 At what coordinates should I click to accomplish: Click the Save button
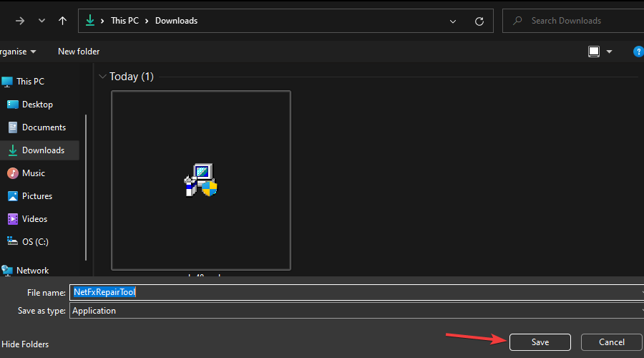point(540,342)
